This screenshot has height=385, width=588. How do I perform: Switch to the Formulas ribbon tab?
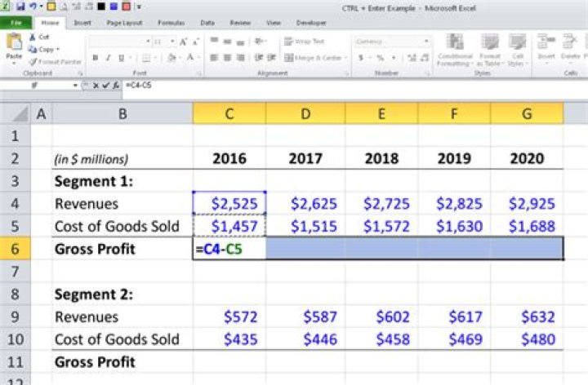coord(171,23)
